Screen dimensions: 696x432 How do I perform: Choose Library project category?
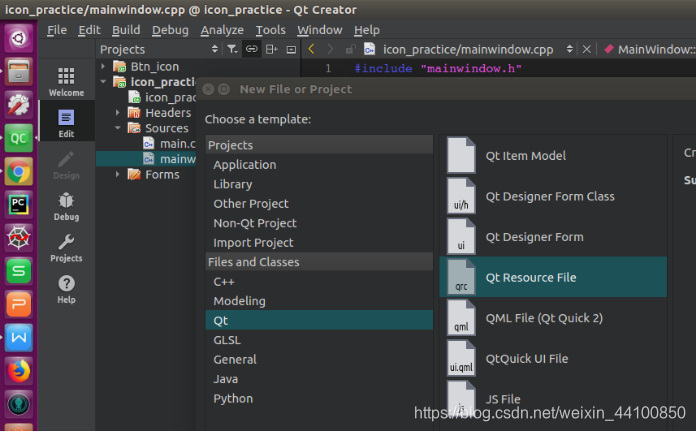coord(319,184)
